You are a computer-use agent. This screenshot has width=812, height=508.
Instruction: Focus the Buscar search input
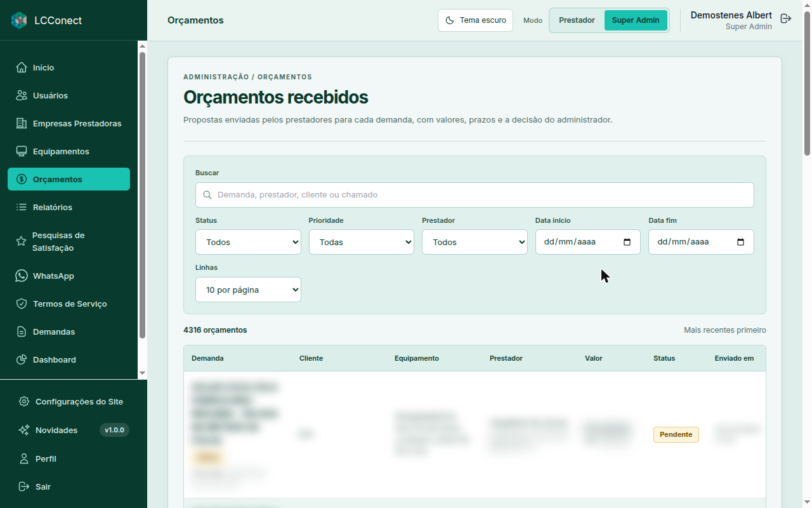click(x=475, y=195)
